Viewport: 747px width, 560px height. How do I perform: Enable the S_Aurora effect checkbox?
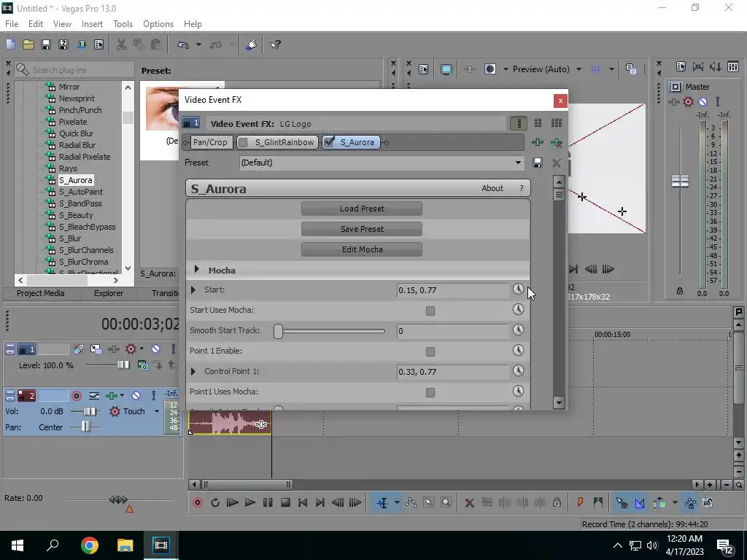(329, 142)
